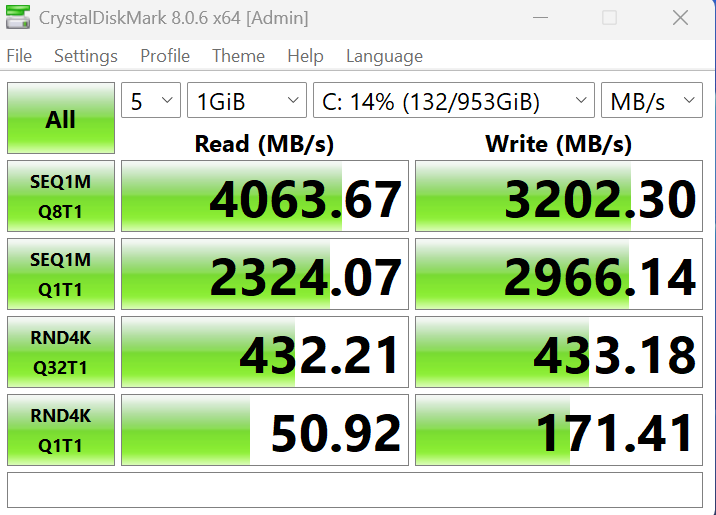Expand the test size dropdown showing 1GiB

[x=247, y=100]
